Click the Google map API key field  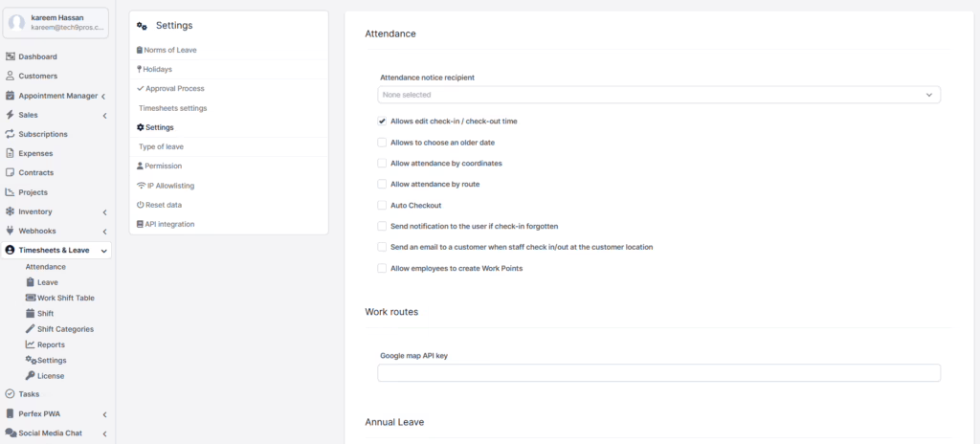pyautogui.click(x=658, y=373)
